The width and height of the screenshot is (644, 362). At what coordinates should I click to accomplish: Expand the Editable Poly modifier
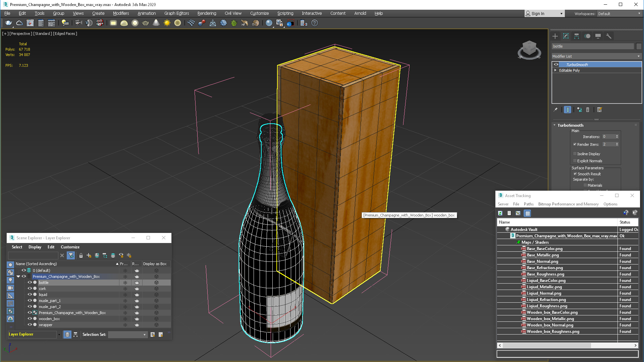pos(555,70)
